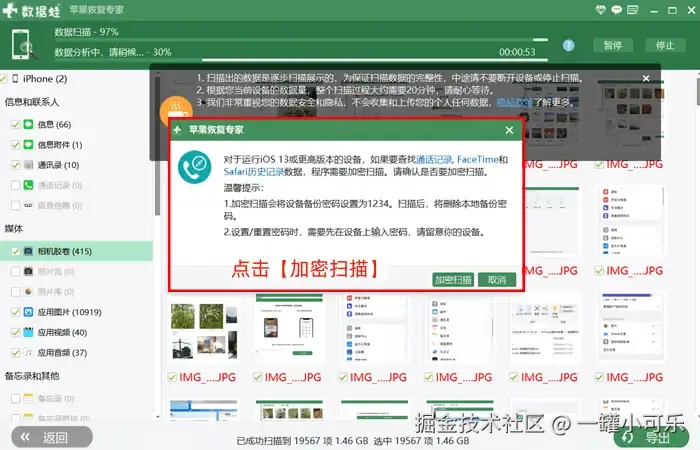Open the thumbnail with tree photo collage
The image size is (700, 450).
pyautogui.click(x=204, y=331)
